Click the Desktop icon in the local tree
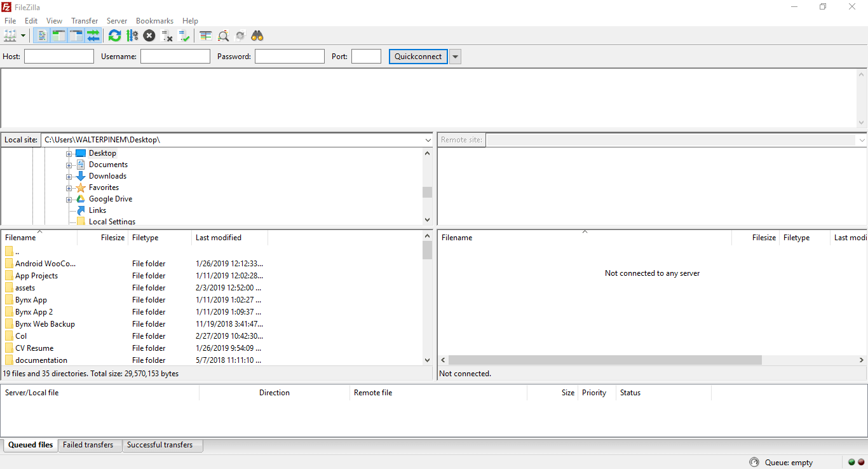 click(80, 153)
